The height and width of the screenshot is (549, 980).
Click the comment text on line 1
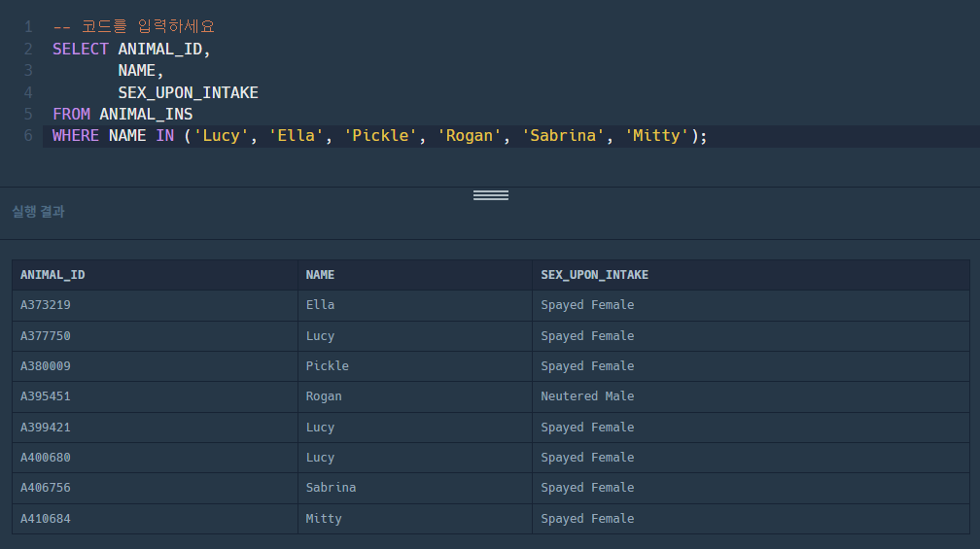134,26
